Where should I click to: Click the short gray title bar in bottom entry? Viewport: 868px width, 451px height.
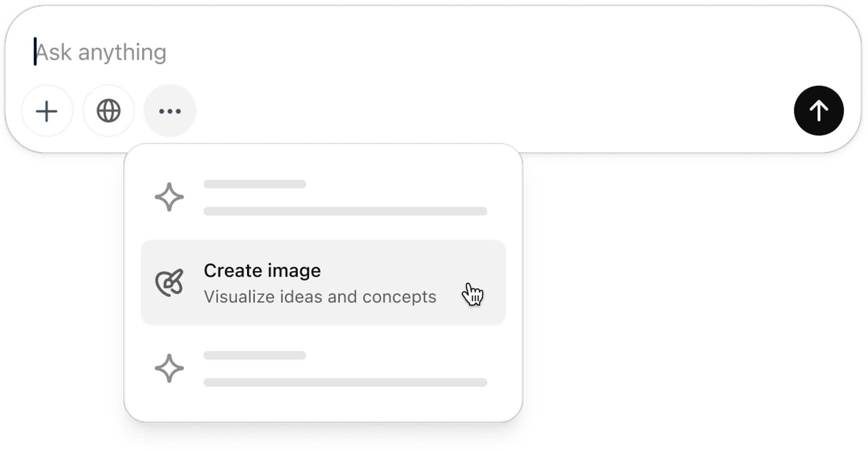255,356
